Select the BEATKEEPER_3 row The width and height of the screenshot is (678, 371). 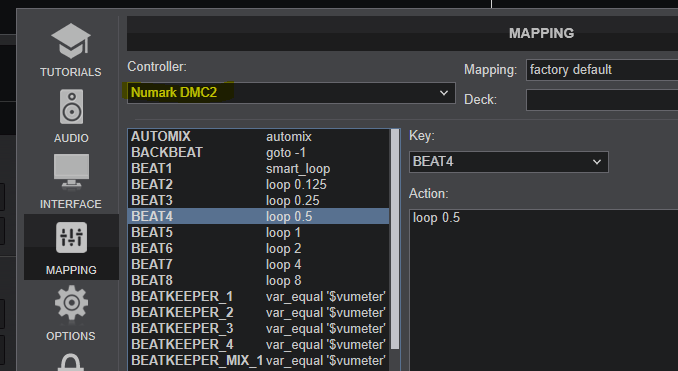click(259, 329)
